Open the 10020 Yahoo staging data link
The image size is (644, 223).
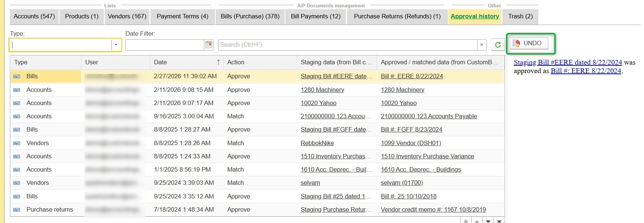(x=318, y=103)
